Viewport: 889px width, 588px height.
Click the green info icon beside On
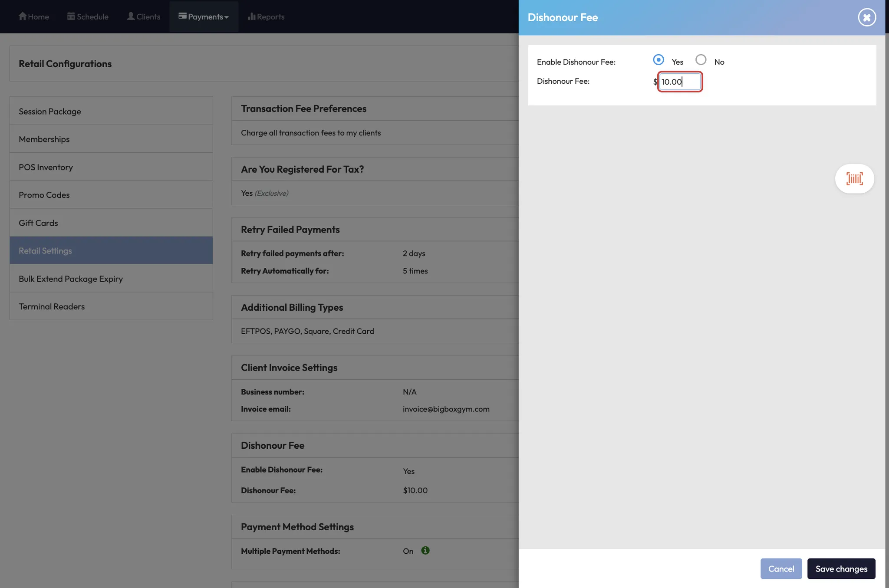click(425, 550)
